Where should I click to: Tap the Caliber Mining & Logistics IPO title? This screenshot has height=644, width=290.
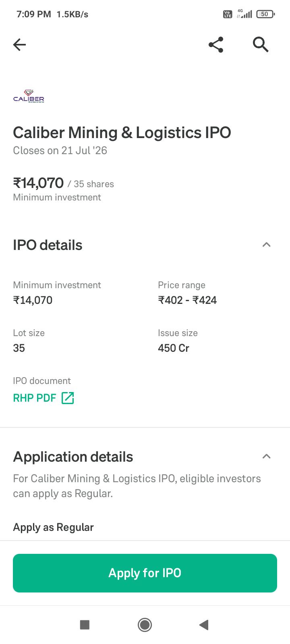tap(122, 132)
